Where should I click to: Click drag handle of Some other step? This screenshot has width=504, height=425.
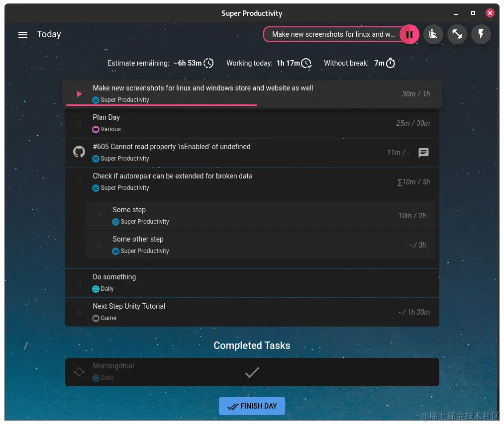(99, 245)
